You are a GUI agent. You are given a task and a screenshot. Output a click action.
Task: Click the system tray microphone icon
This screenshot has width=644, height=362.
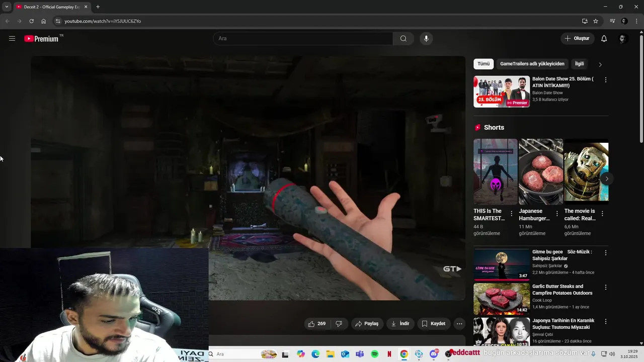pos(594,354)
